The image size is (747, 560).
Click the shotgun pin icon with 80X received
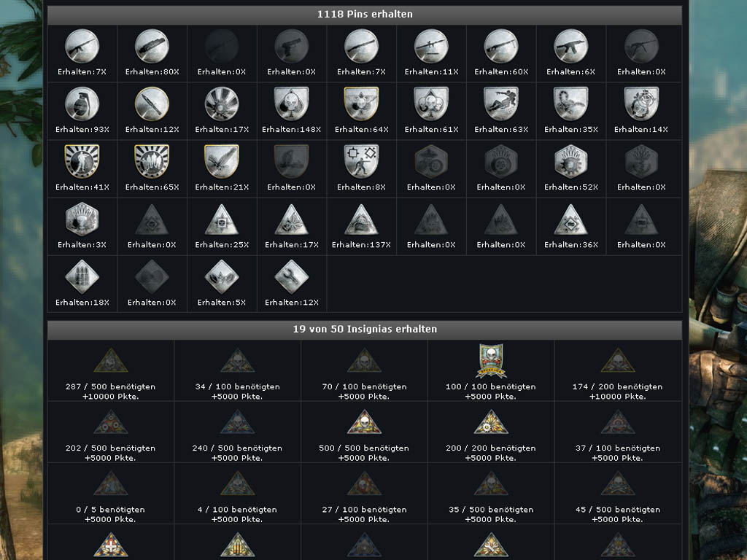coord(152,46)
